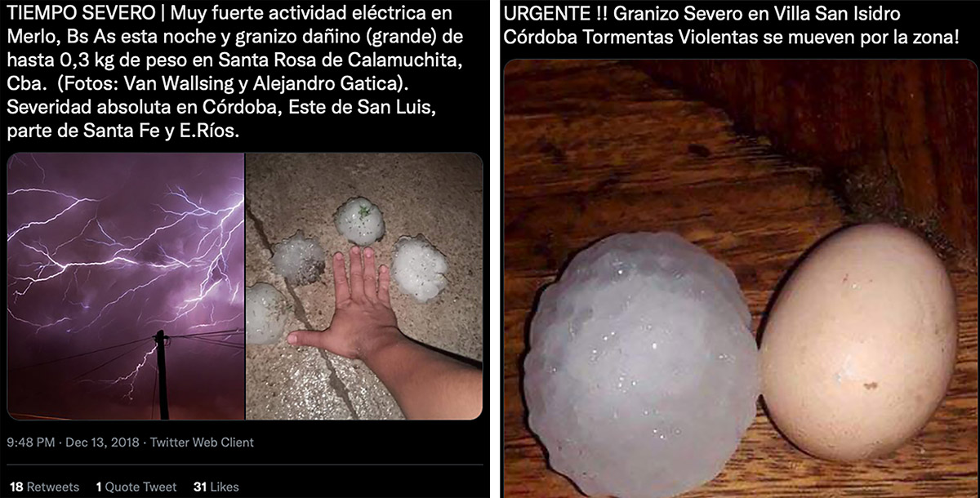Click the top hailstone above the fingers
The image size is (980, 498).
359,220
